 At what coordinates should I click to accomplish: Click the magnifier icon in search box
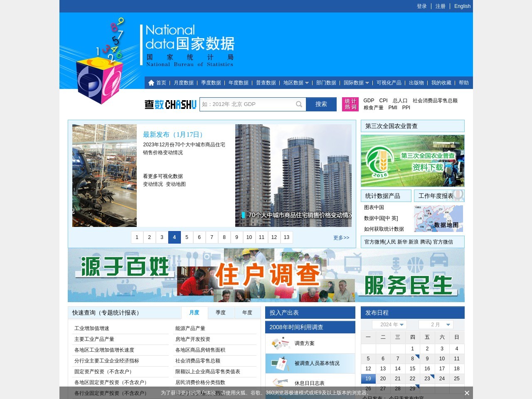tap(299, 104)
